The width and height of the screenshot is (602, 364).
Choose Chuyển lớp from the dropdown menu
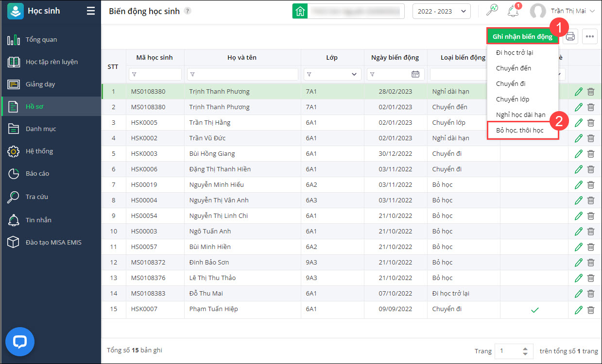click(513, 99)
